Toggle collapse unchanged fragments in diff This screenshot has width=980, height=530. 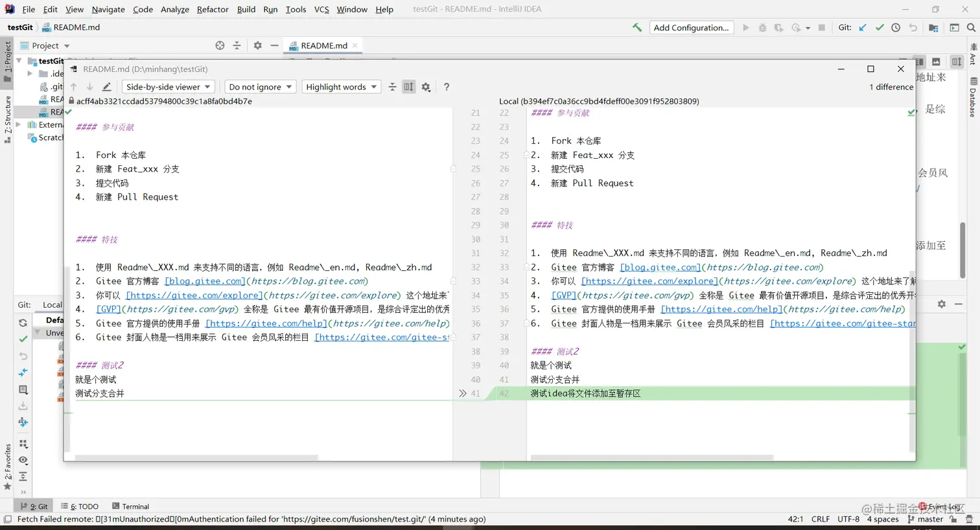tap(392, 87)
